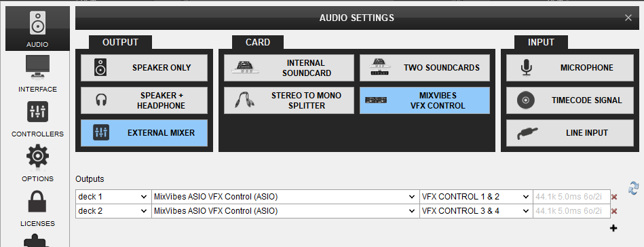Image resolution: width=644 pixels, height=247 pixels.
Task: Open Controllers settings mixer icon
Action: (37, 112)
